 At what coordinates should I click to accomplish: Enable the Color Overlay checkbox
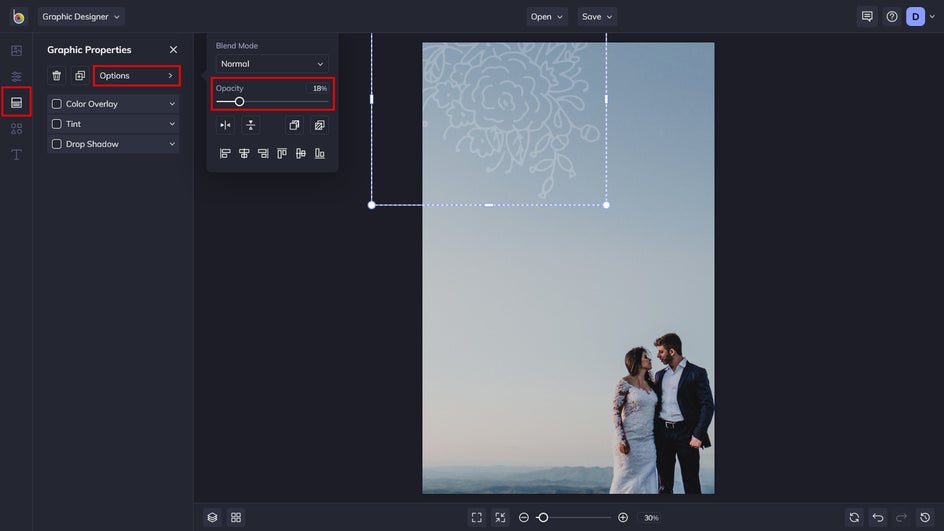57,104
